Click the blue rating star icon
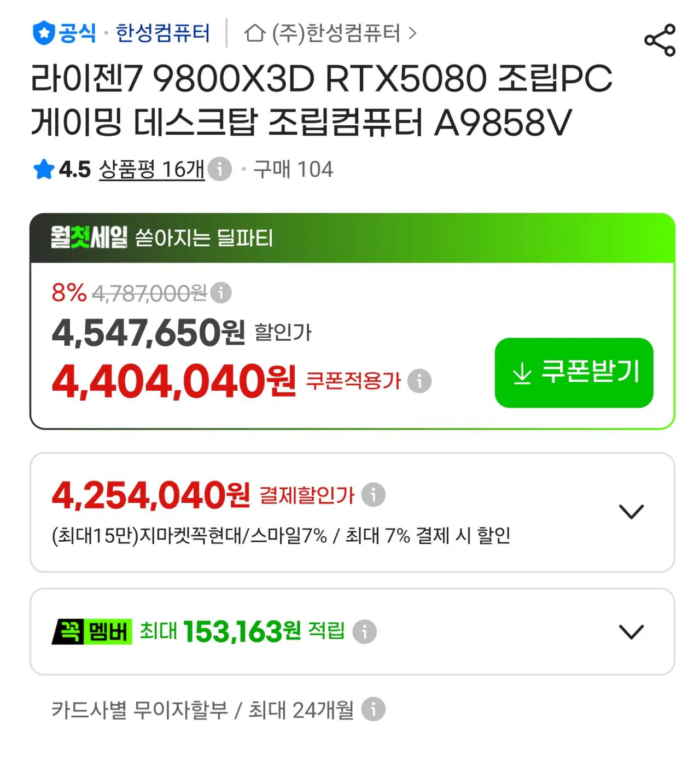 coord(44,169)
